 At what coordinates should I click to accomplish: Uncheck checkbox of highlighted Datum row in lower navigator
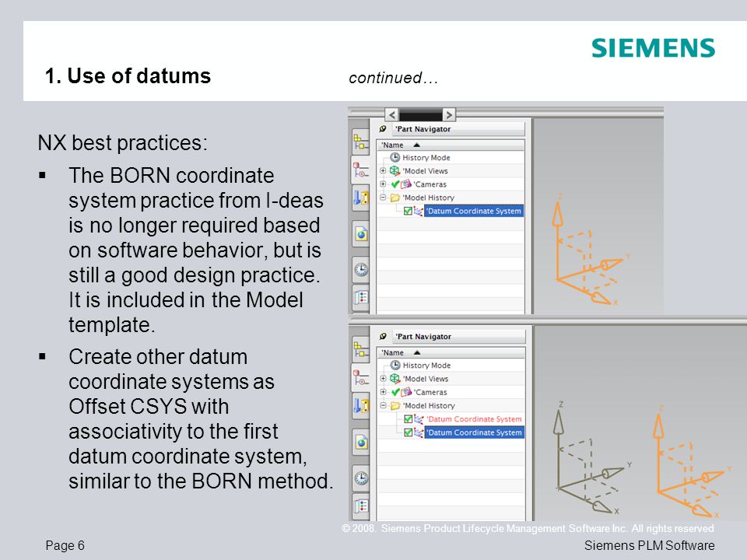[x=408, y=432]
